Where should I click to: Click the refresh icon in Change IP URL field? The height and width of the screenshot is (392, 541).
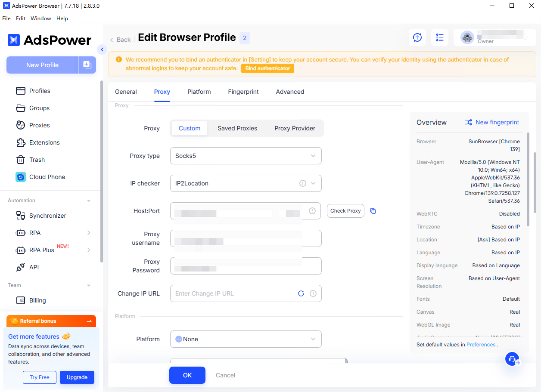coord(301,293)
